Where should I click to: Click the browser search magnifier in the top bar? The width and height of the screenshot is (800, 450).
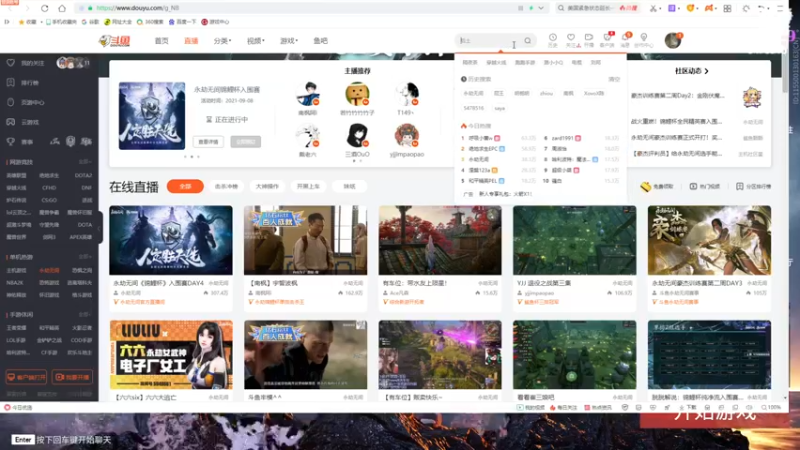click(x=561, y=8)
